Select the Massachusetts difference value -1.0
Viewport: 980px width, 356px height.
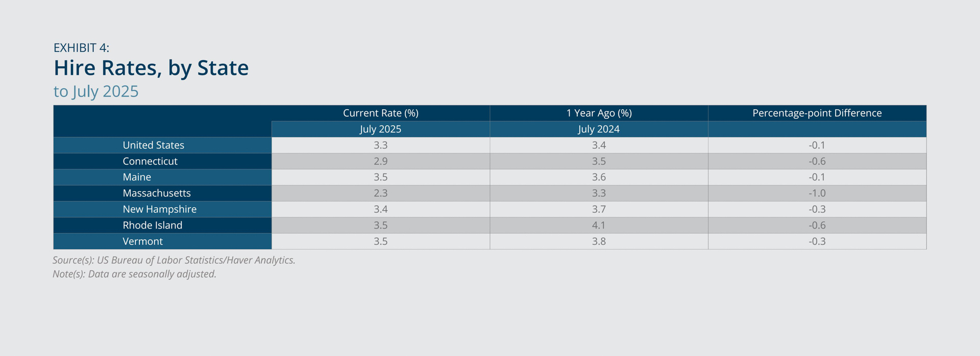(x=817, y=193)
